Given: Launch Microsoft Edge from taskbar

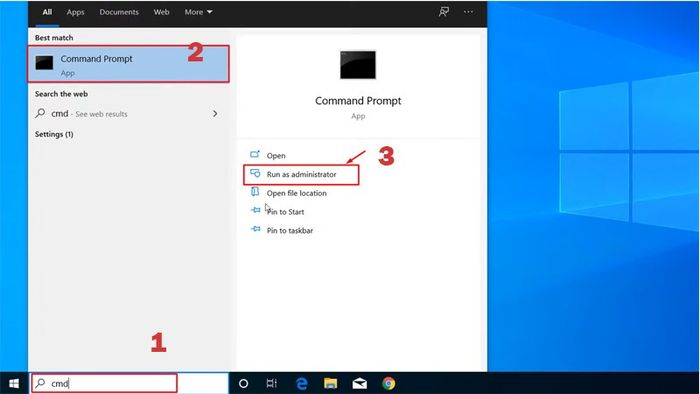Looking at the screenshot, I should pyautogui.click(x=302, y=383).
